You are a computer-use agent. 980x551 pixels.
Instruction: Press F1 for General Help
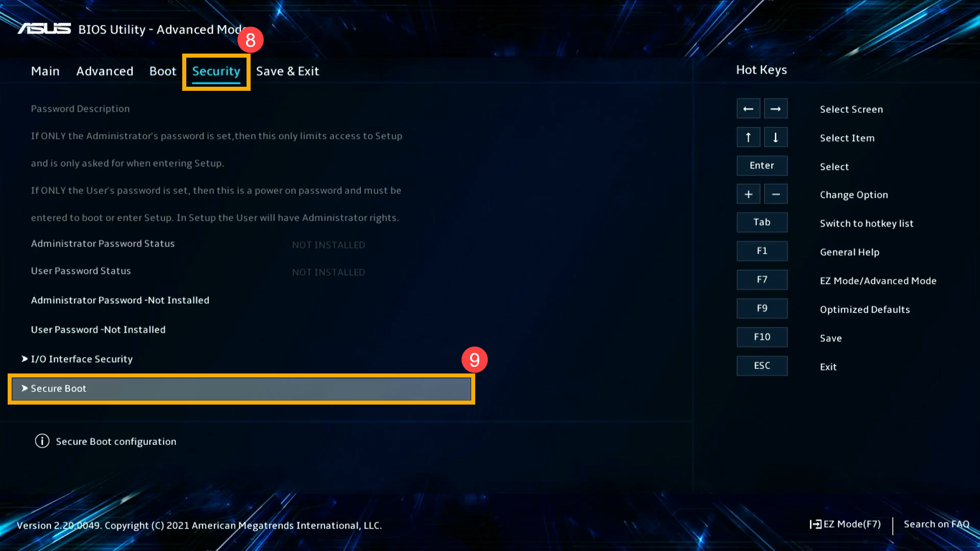click(x=761, y=251)
